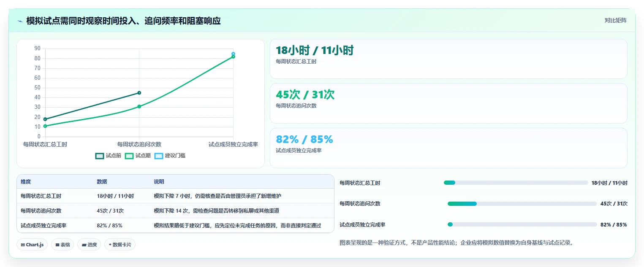
Task: Click the 数据卡片 tag chip
Action: click(120, 245)
